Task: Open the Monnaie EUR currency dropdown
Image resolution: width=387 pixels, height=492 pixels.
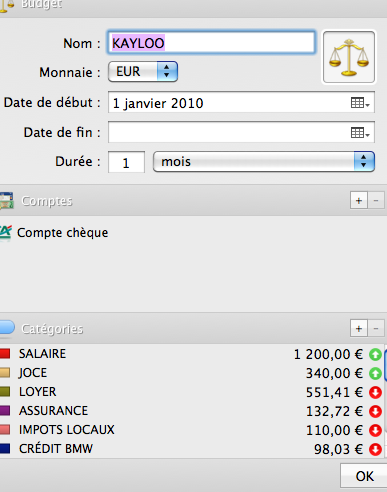Action: pyautogui.click(x=143, y=71)
